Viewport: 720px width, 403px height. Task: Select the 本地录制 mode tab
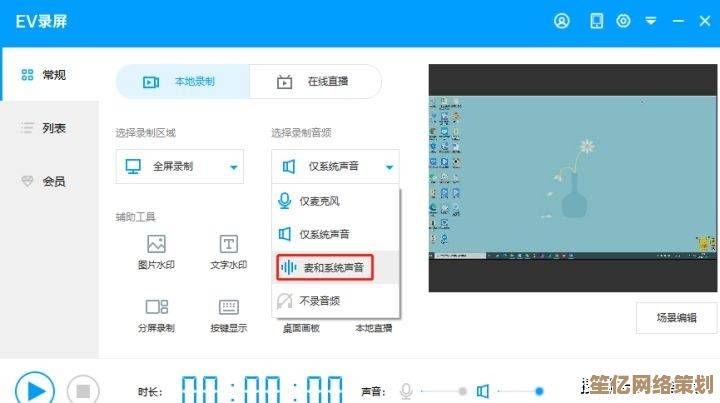[183, 81]
